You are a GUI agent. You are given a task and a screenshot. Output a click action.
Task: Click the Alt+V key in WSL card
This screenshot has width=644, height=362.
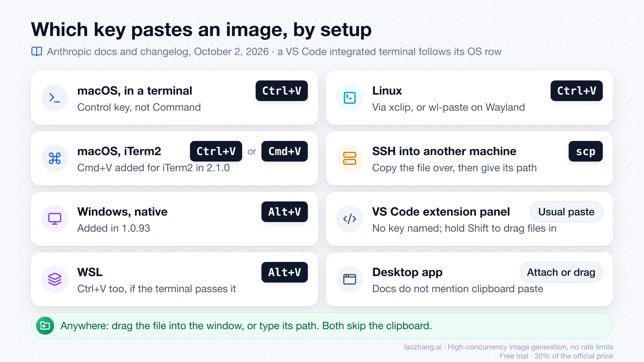click(x=285, y=272)
